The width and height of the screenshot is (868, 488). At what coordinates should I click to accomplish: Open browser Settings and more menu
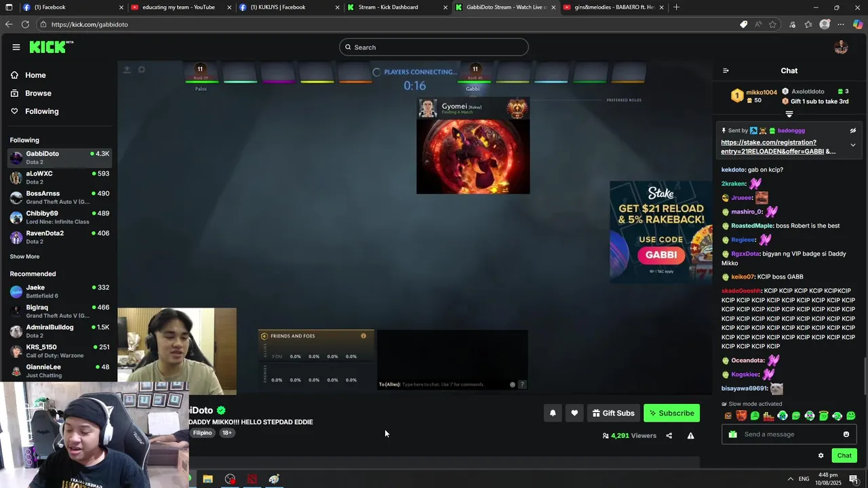pos(841,24)
